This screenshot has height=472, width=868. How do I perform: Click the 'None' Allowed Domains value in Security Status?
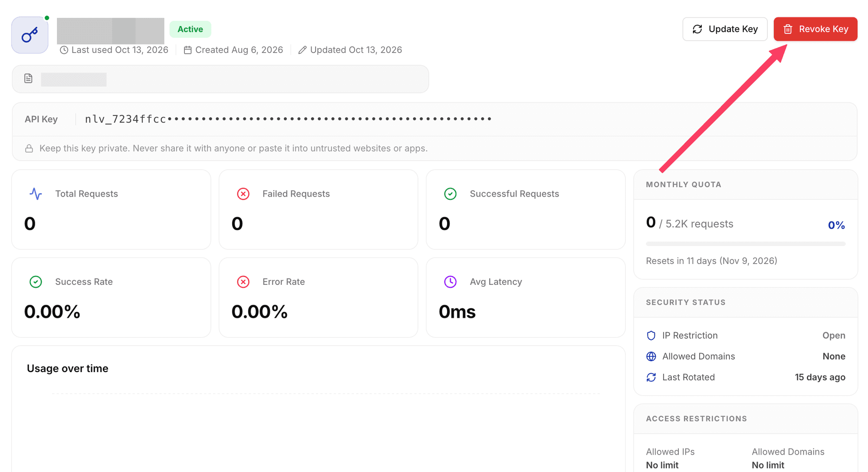click(834, 356)
